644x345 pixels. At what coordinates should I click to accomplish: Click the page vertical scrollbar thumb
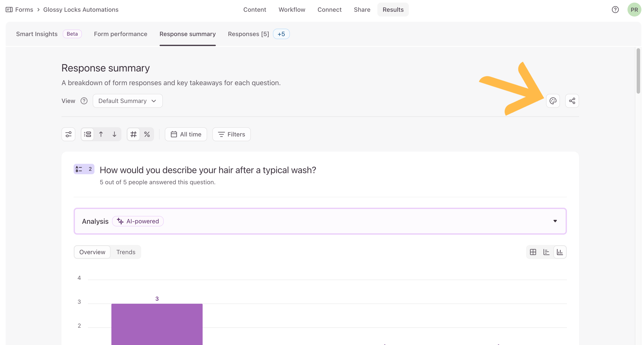638,71
